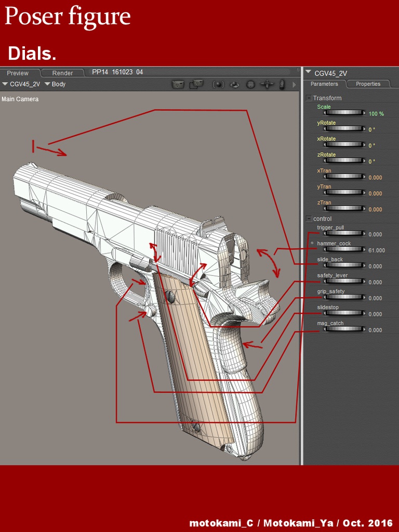Viewport: 399px width, 532px height.
Task: Click the mag_catch dial
Action: (344, 329)
